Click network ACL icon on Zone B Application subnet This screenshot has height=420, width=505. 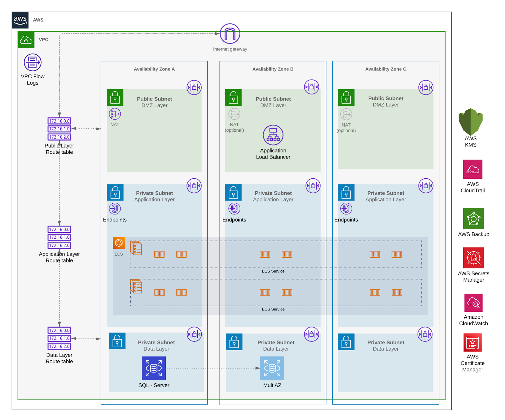coord(313,186)
